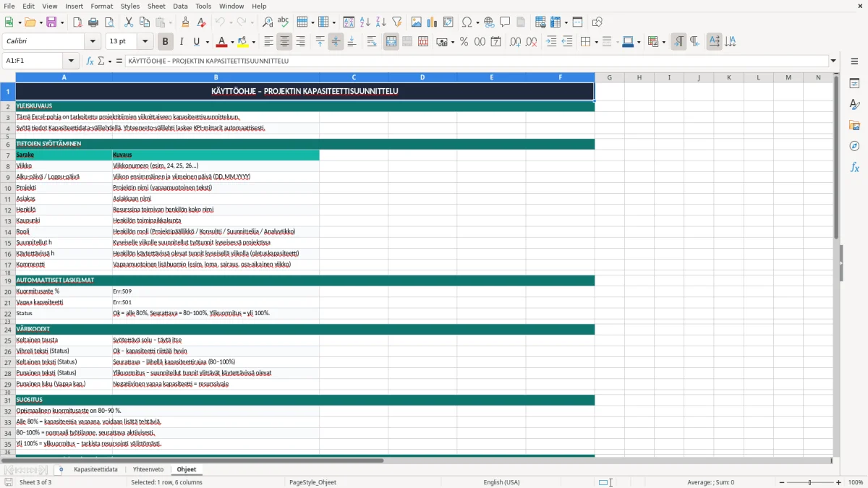Toggle Center Vertically alignment
The image size is (868, 488).
[336, 42]
